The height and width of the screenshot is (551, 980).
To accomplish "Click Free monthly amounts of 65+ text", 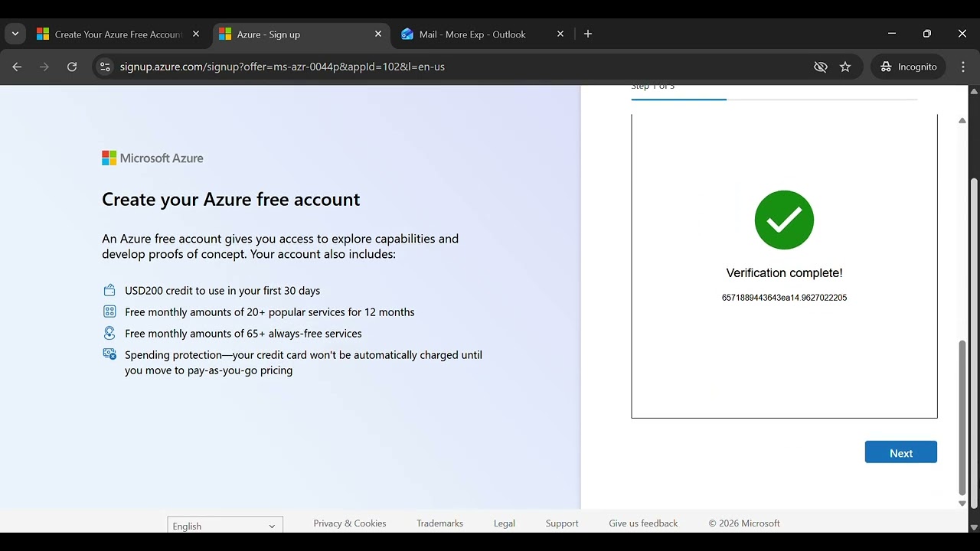I will click(x=243, y=334).
